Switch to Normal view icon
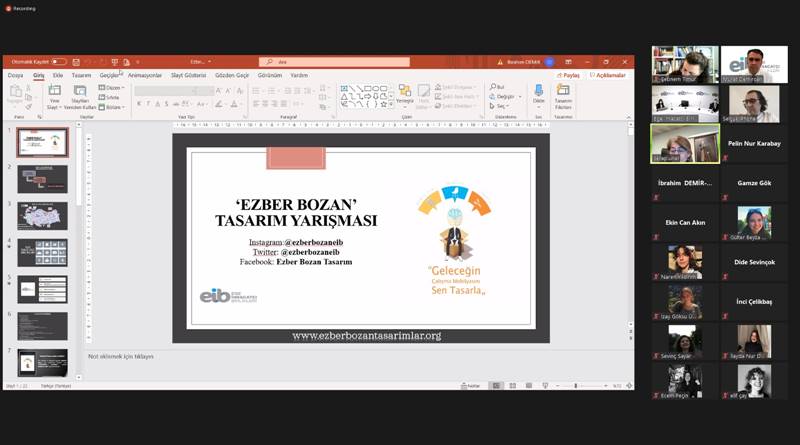This screenshot has height=445, width=800. pyautogui.click(x=496, y=386)
